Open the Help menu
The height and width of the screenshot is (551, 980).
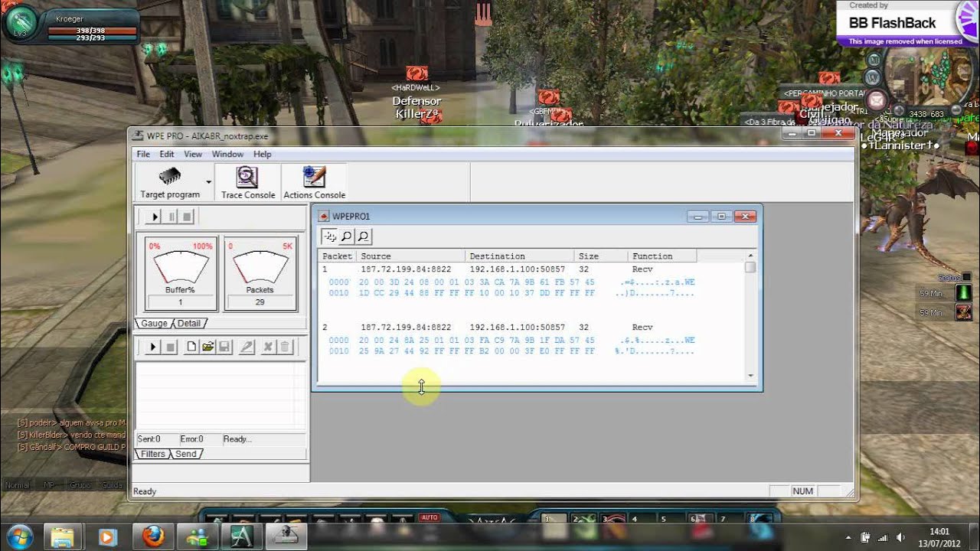[x=263, y=154]
